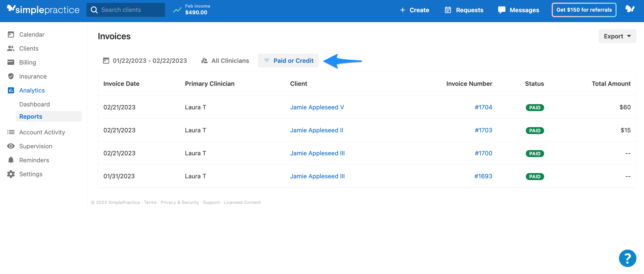Select Billing in the sidebar

point(28,62)
